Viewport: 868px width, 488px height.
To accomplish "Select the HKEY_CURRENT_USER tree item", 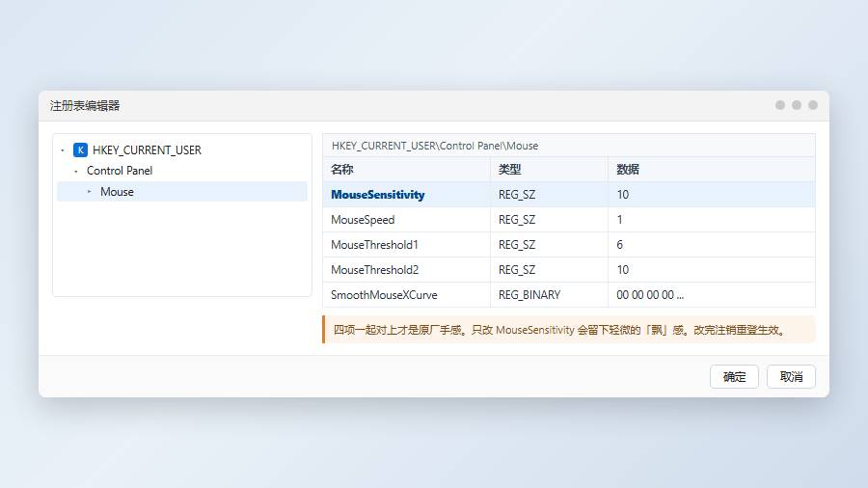I will pyautogui.click(x=147, y=149).
